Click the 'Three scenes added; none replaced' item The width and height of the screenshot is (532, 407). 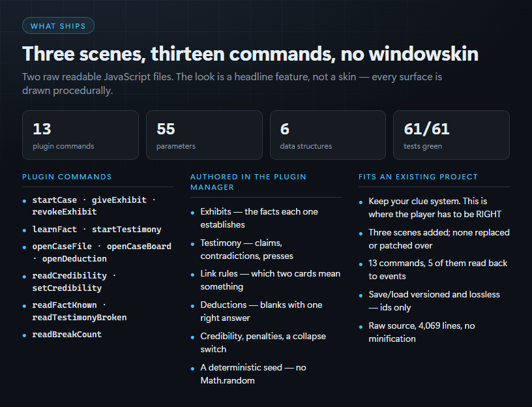coord(439,239)
